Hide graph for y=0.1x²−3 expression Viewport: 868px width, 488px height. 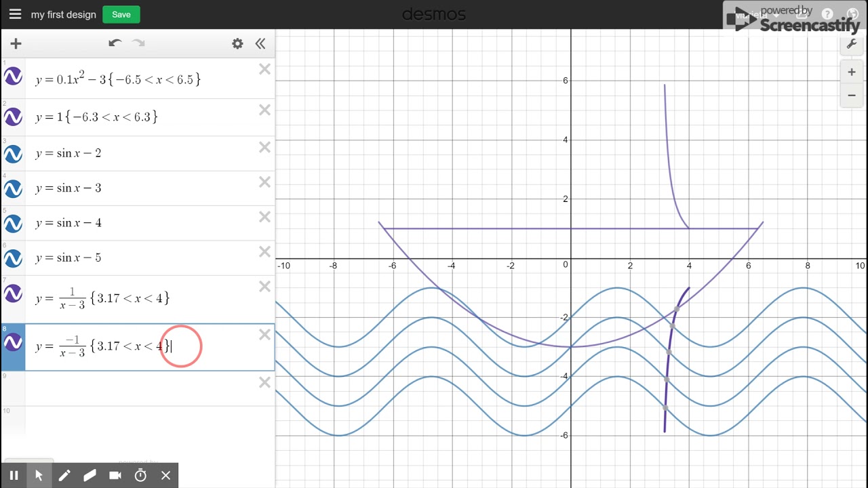tap(13, 77)
